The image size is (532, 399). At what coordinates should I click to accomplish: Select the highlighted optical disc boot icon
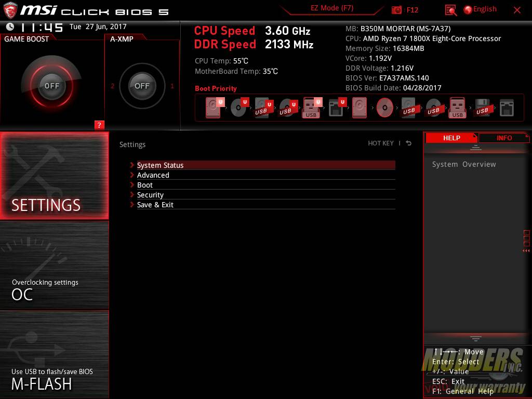(384, 108)
